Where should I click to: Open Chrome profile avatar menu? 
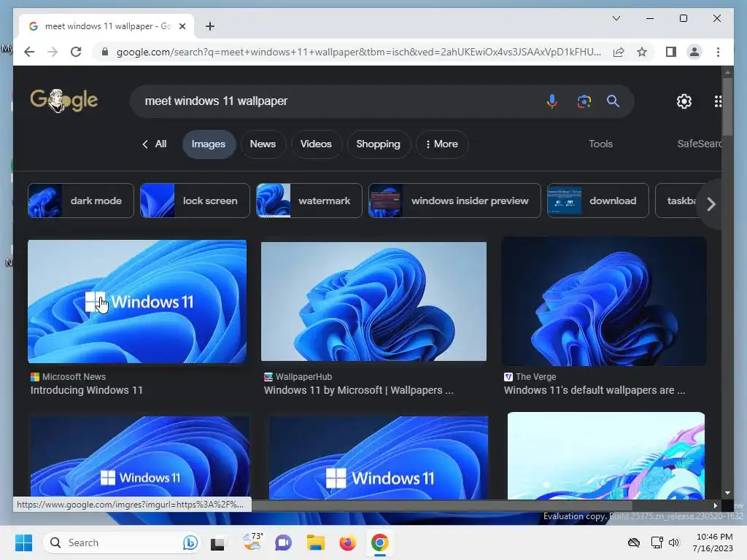(x=694, y=52)
